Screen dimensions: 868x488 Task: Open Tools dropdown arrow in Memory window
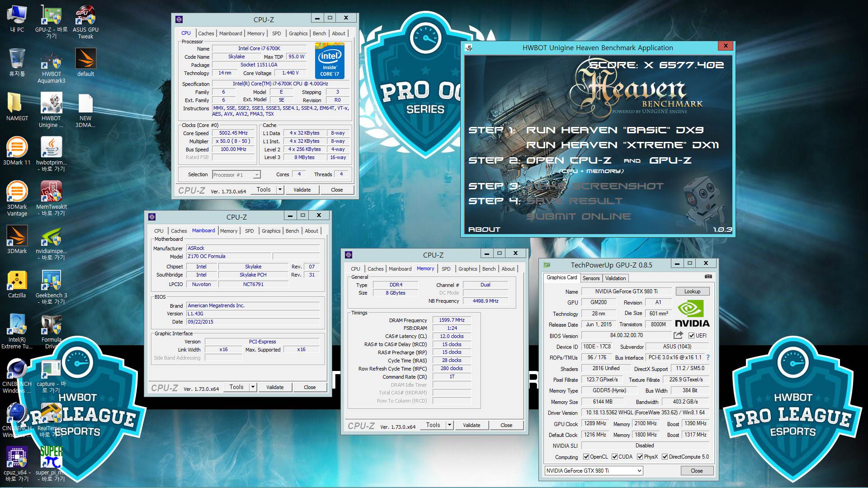(449, 425)
